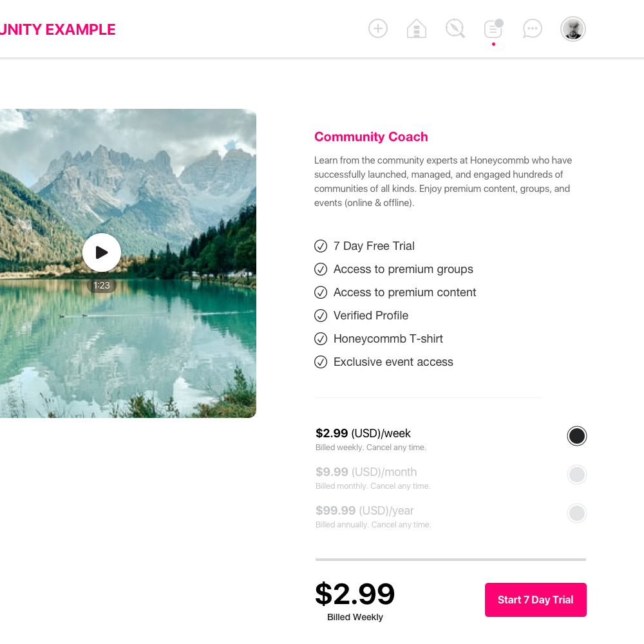Click the 1:23 video duration badge
Screen dimensions: 644x644
(102, 285)
